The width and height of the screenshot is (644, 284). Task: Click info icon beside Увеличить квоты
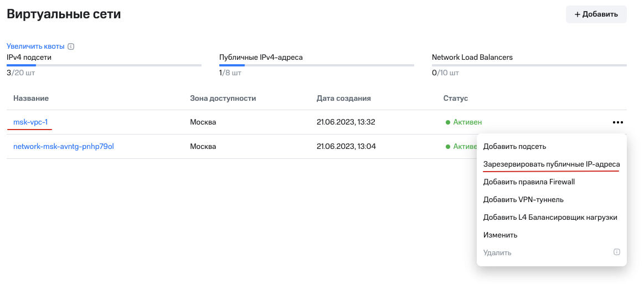pyautogui.click(x=71, y=47)
